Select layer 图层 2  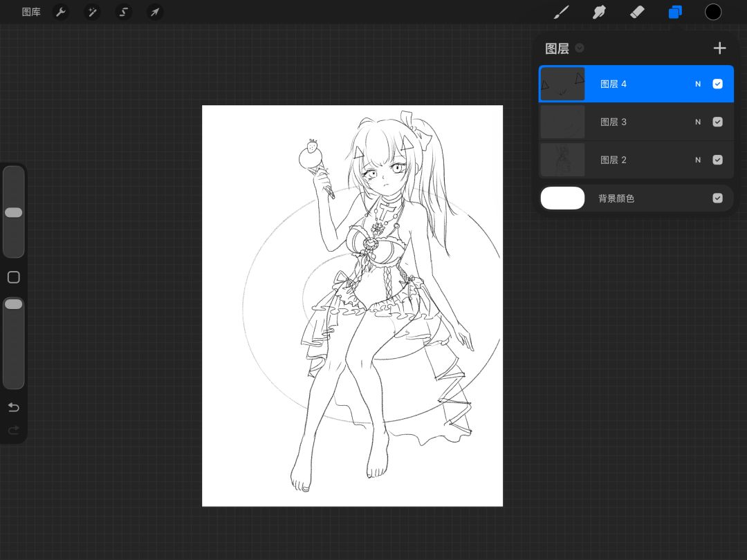[636, 160]
